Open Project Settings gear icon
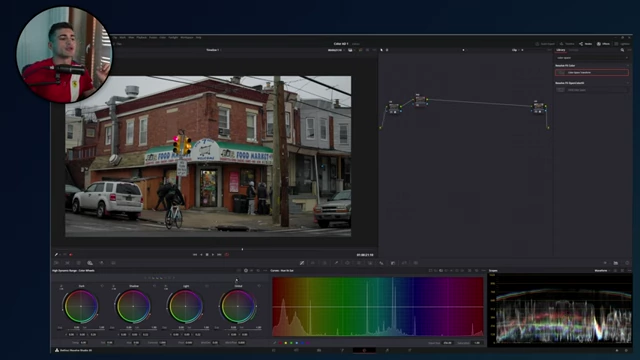Image resolution: width=640 pixels, height=360 pixels. point(627,350)
